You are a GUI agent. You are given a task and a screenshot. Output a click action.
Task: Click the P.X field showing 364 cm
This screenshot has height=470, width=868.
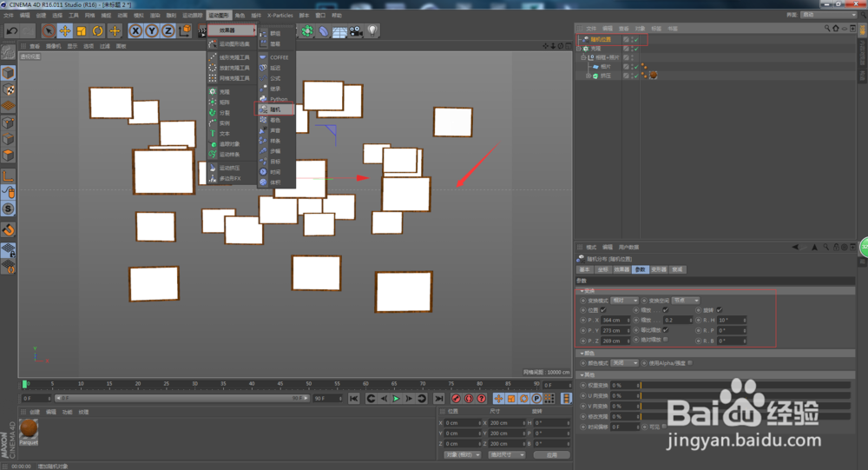(615, 321)
